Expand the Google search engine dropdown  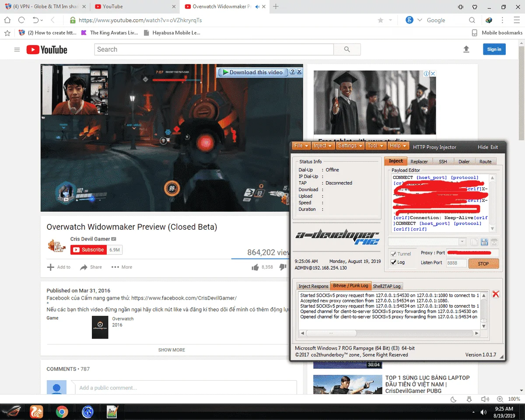[x=420, y=20]
